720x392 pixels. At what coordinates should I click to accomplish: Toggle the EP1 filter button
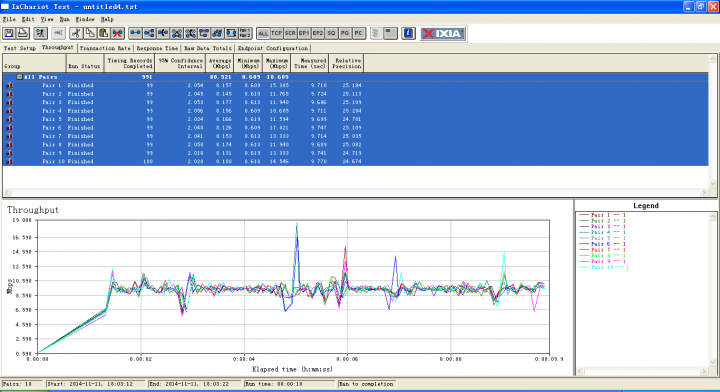[304, 33]
